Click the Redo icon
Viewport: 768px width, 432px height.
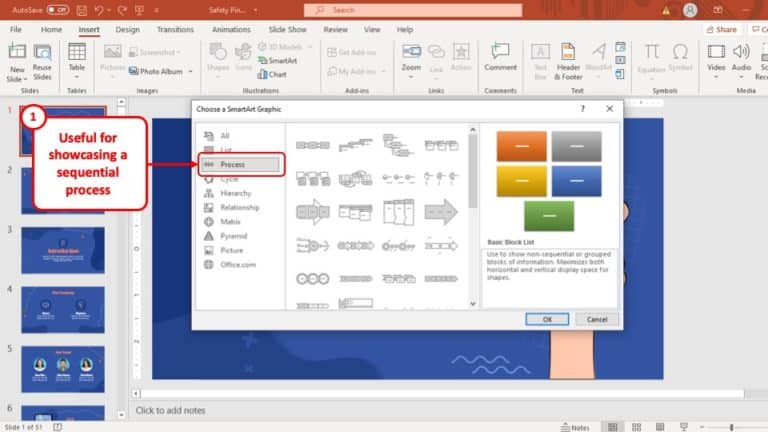point(122,10)
